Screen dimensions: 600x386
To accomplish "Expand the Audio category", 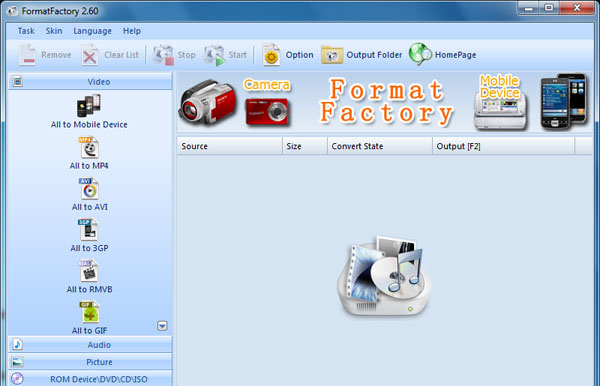I will pyautogui.click(x=90, y=345).
